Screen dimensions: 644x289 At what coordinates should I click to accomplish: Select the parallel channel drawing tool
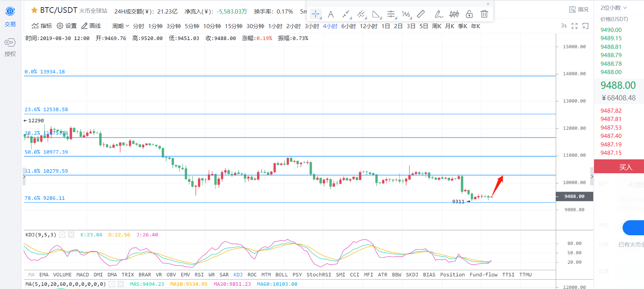click(x=361, y=14)
